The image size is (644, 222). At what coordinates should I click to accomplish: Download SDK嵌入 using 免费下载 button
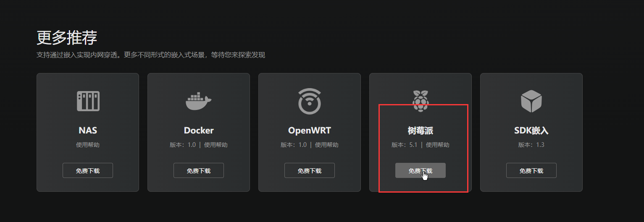531,170
